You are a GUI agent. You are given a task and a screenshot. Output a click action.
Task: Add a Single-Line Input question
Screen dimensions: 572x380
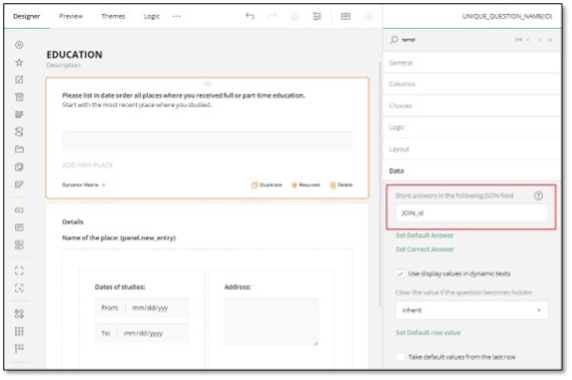[19, 210]
